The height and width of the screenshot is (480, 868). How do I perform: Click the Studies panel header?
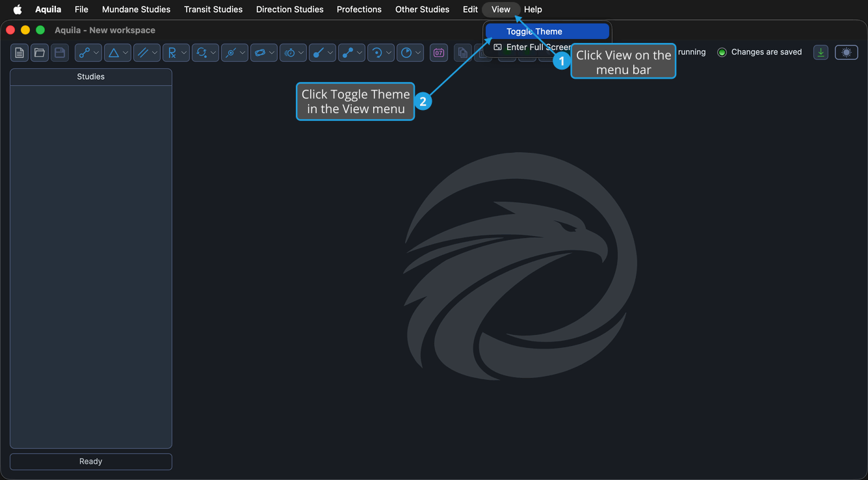click(91, 77)
